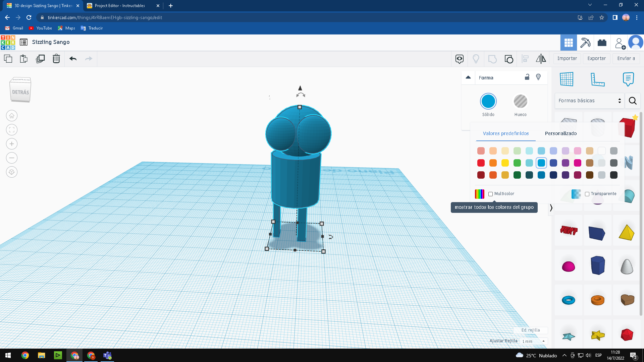Click the Group shapes icon

(x=492, y=59)
